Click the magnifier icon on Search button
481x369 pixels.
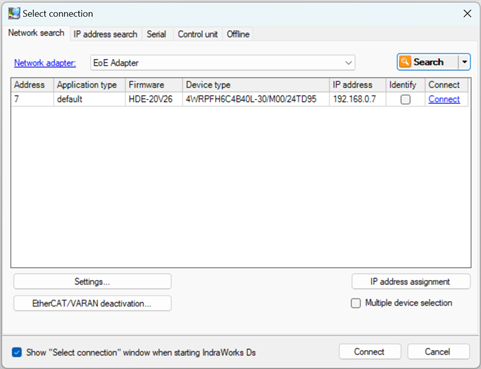405,62
